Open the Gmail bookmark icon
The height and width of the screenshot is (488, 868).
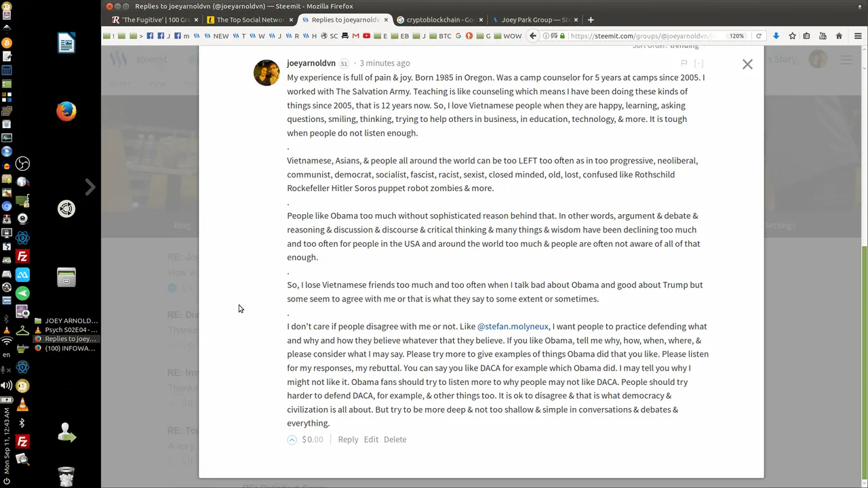[x=355, y=36]
